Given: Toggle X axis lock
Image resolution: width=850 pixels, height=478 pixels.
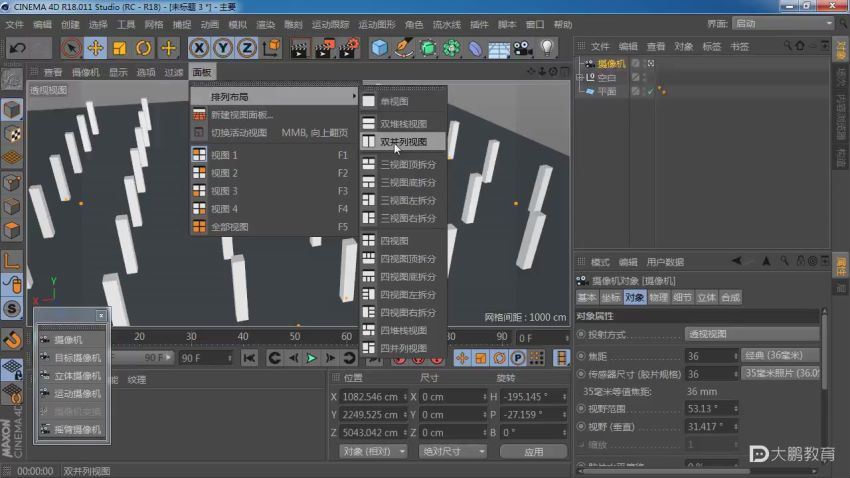Looking at the screenshot, I should pyautogui.click(x=199, y=48).
